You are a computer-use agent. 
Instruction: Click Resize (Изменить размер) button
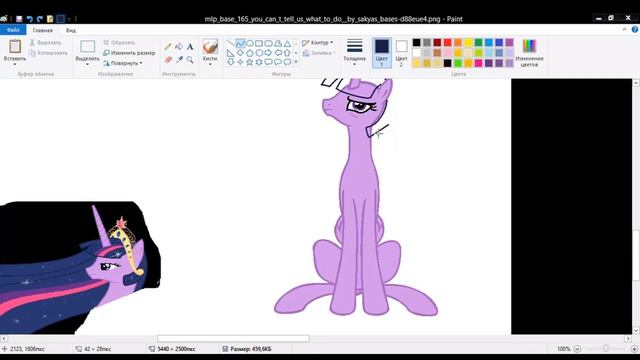click(x=129, y=53)
